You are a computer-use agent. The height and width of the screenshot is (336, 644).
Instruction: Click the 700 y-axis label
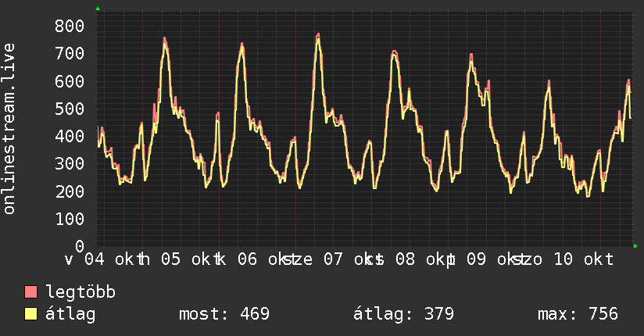70,54
